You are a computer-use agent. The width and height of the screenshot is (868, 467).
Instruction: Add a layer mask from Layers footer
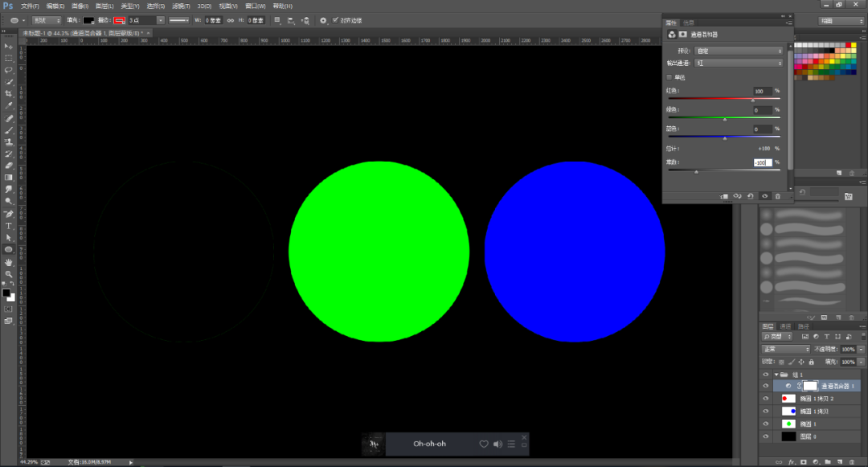804,462
